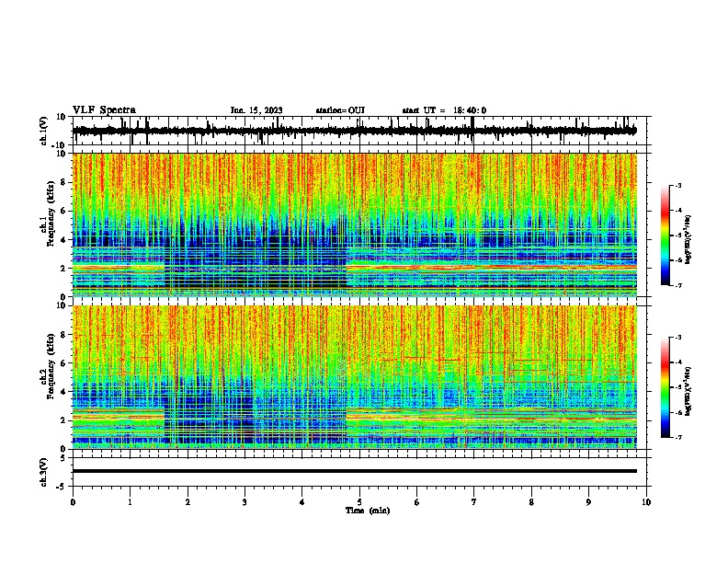The height and width of the screenshot is (563, 728).
Task: Click the "-7" tick on ch.1 color bar
Action: [678, 285]
